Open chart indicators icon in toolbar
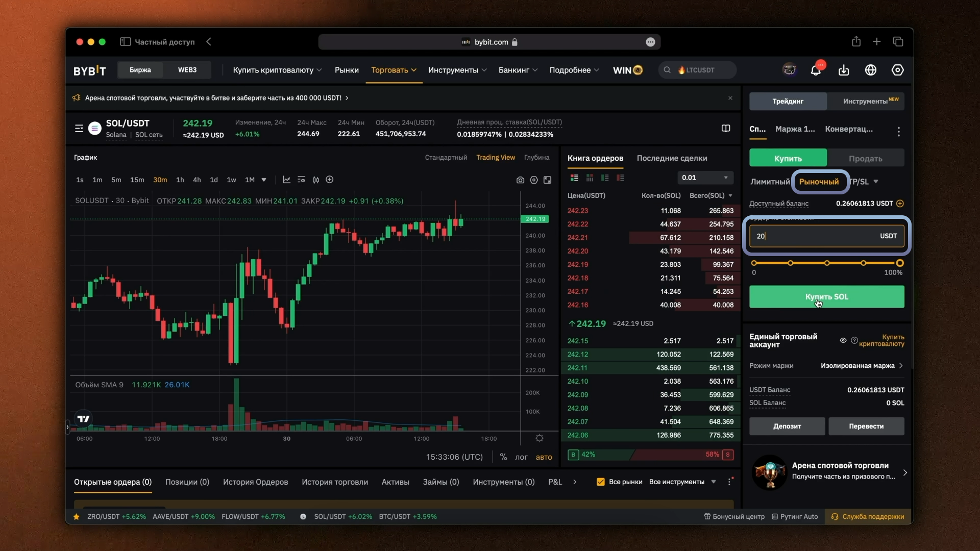The image size is (980, 551). (287, 180)
